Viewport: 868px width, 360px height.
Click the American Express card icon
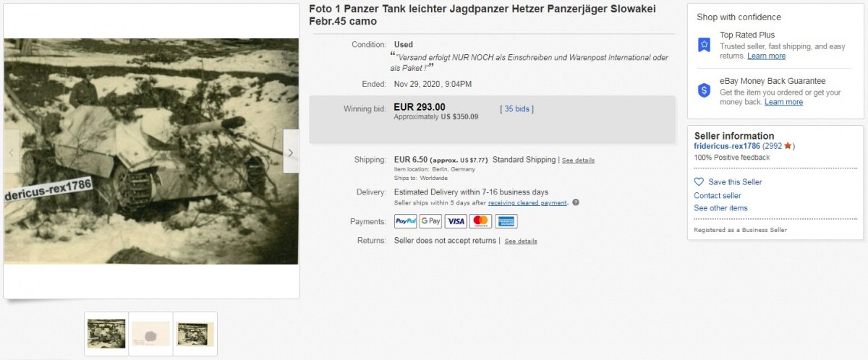pyautogui.click(x=506, y=222)
